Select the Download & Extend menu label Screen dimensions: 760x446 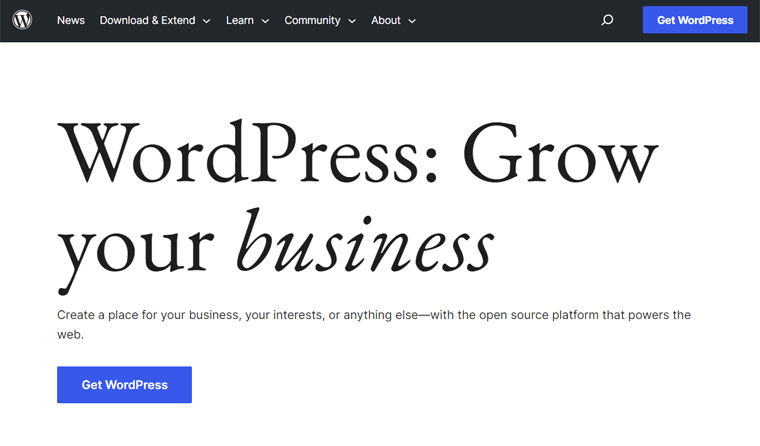147,20
